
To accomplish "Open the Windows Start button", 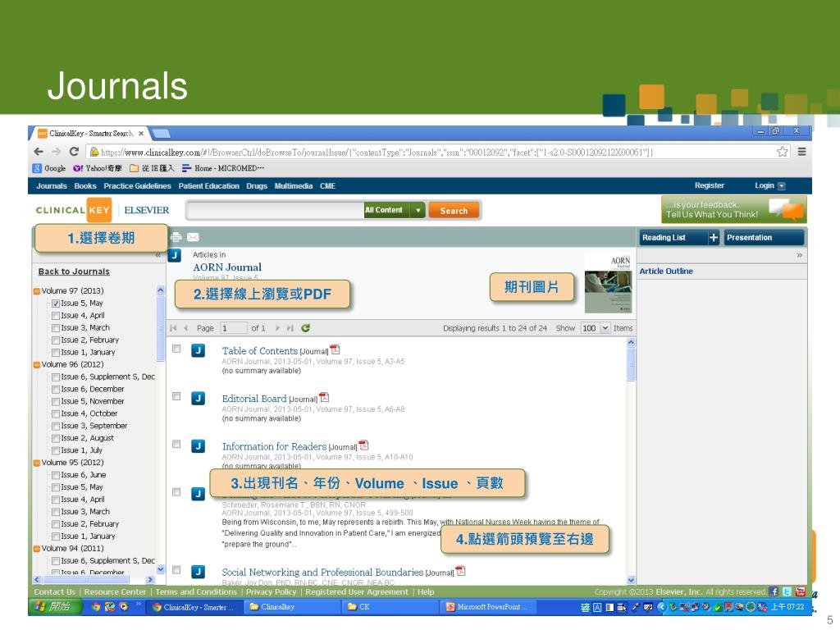I will coord(55,607).
